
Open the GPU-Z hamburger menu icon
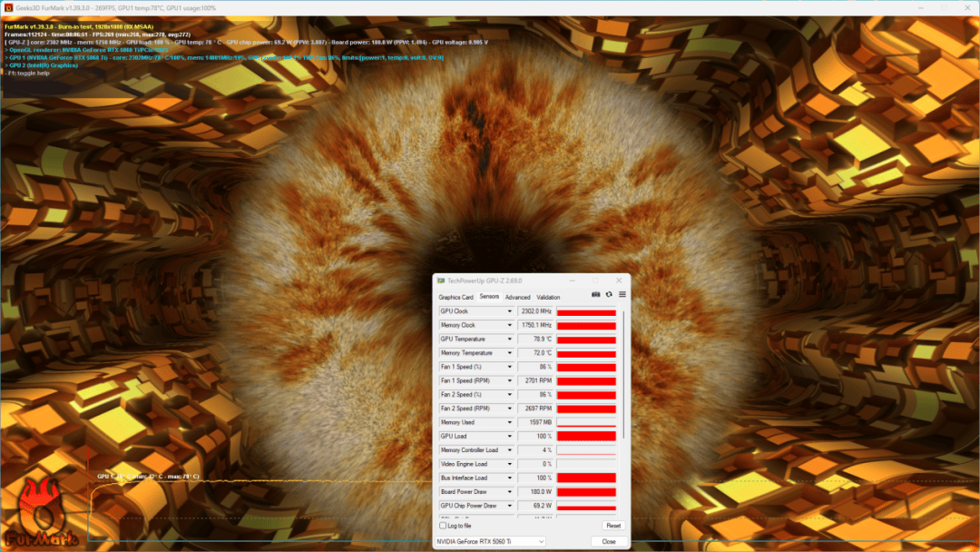[x=622, y=294]
